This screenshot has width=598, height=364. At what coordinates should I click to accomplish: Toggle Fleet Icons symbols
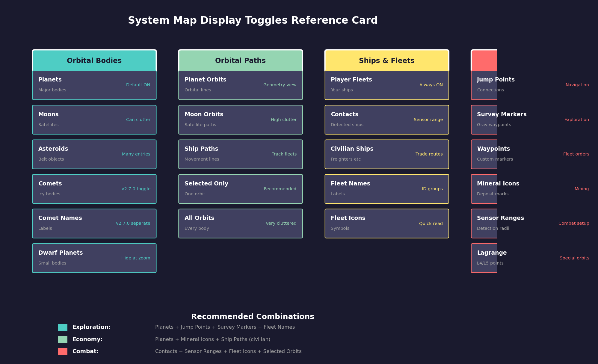tap(386, 223)
